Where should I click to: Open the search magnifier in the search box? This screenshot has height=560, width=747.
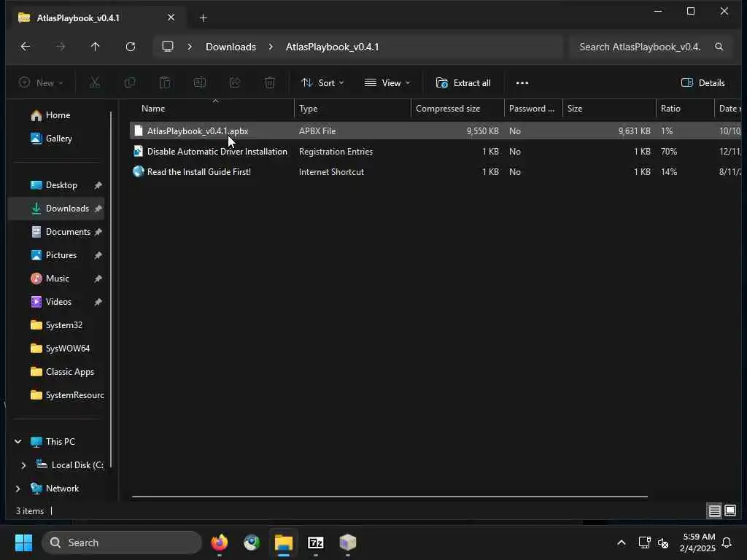coord(719,47)
